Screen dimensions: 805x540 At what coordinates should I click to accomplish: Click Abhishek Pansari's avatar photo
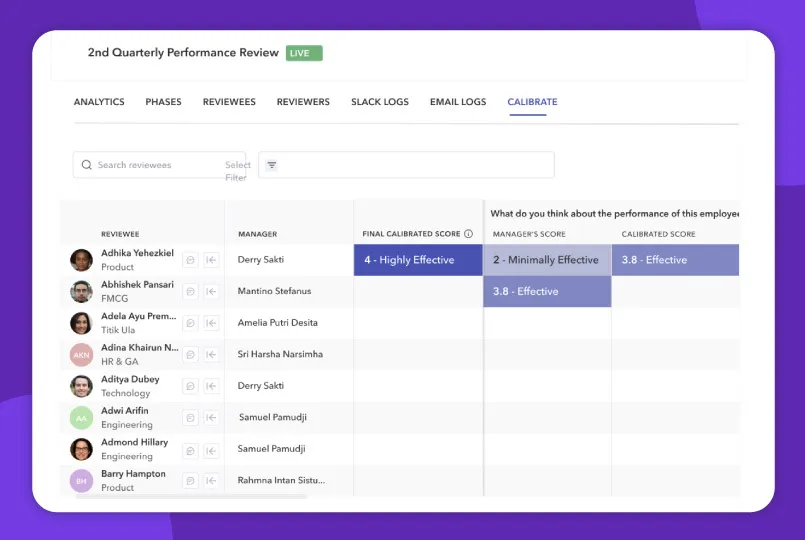click(81, 292)
